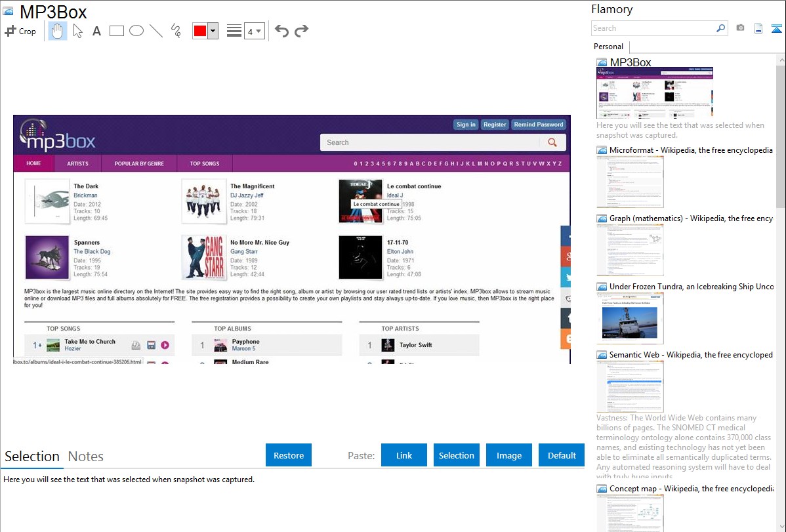Screen dimensions: 786x532
Task: Open the Personal tab
Action: (x=608, y=47)
